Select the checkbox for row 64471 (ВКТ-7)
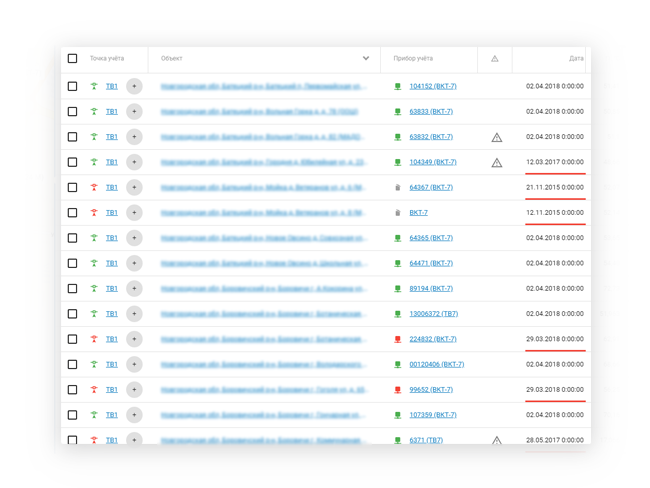Screen dimensions: 650x488 click(x=73, y=263)
